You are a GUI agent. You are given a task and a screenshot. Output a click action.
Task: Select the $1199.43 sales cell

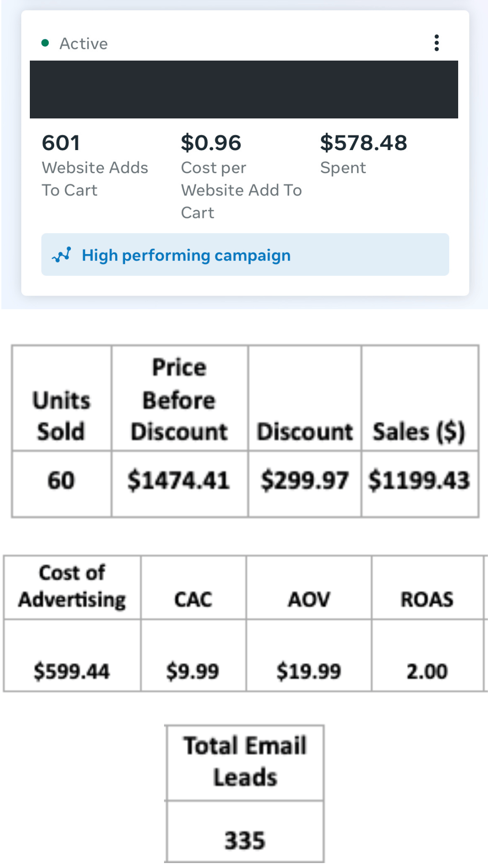pos(419,481)
